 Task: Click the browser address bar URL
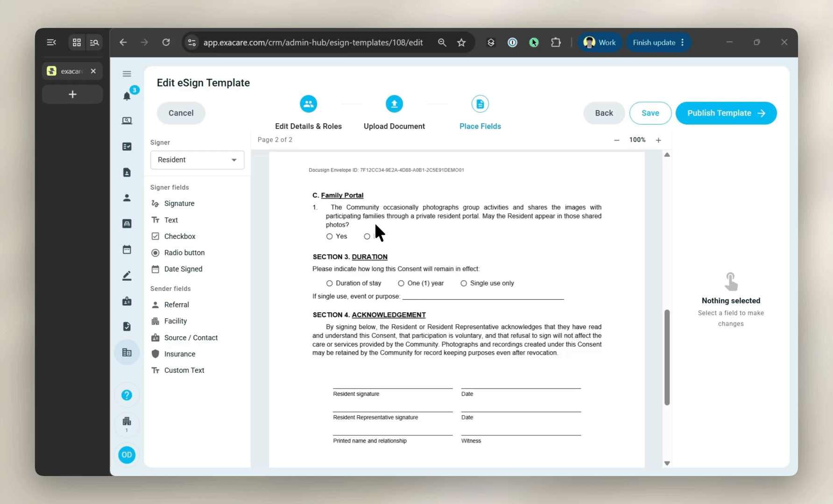tap(313, 42)
